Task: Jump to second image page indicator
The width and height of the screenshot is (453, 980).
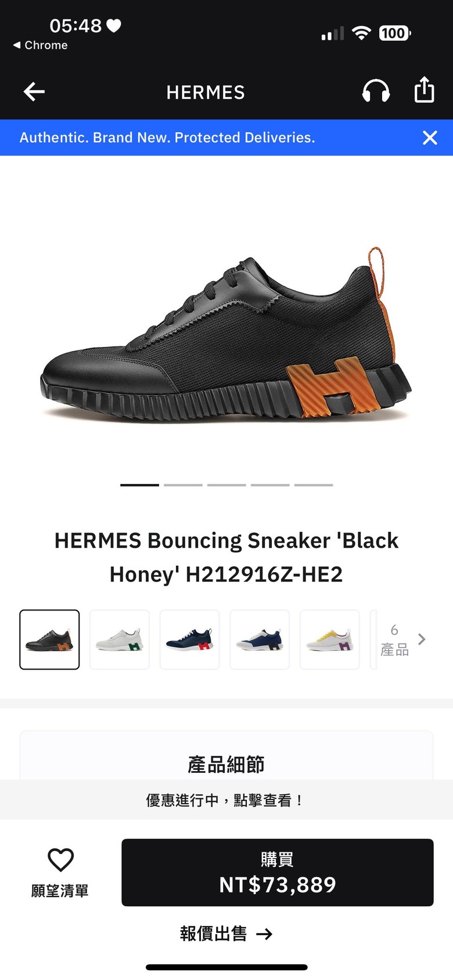Action: (x=183, y=484)
